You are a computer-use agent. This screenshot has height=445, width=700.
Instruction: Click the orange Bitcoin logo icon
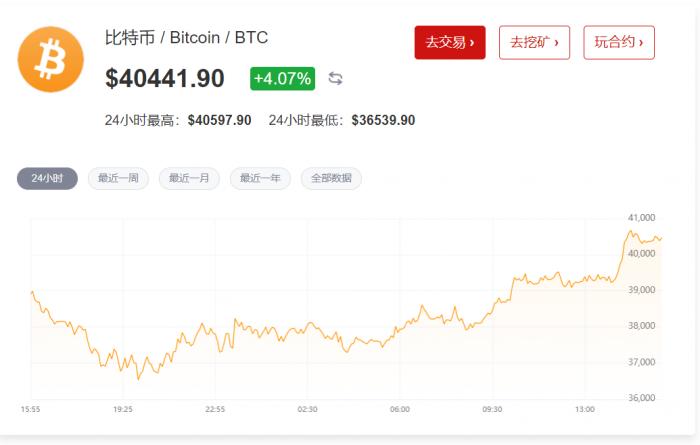51,60
